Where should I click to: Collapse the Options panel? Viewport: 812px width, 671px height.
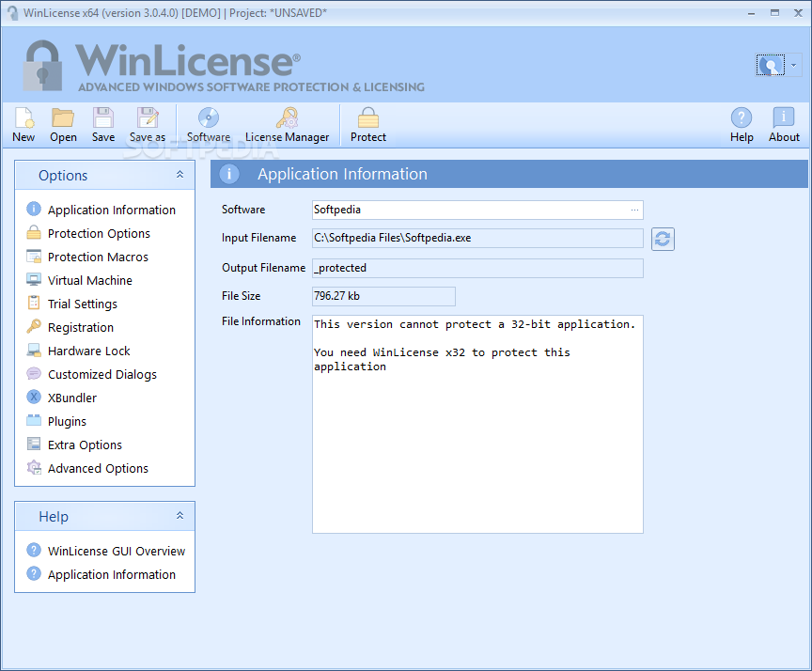180,175
